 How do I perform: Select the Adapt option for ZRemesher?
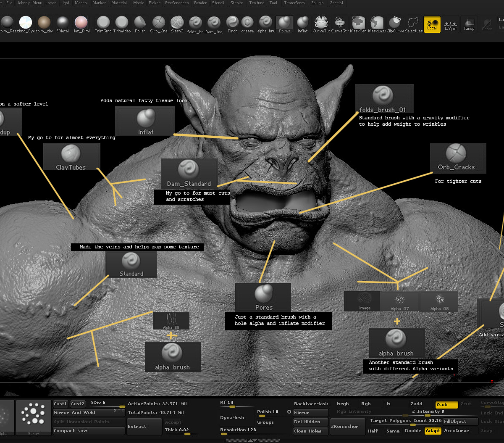point(433,431)
